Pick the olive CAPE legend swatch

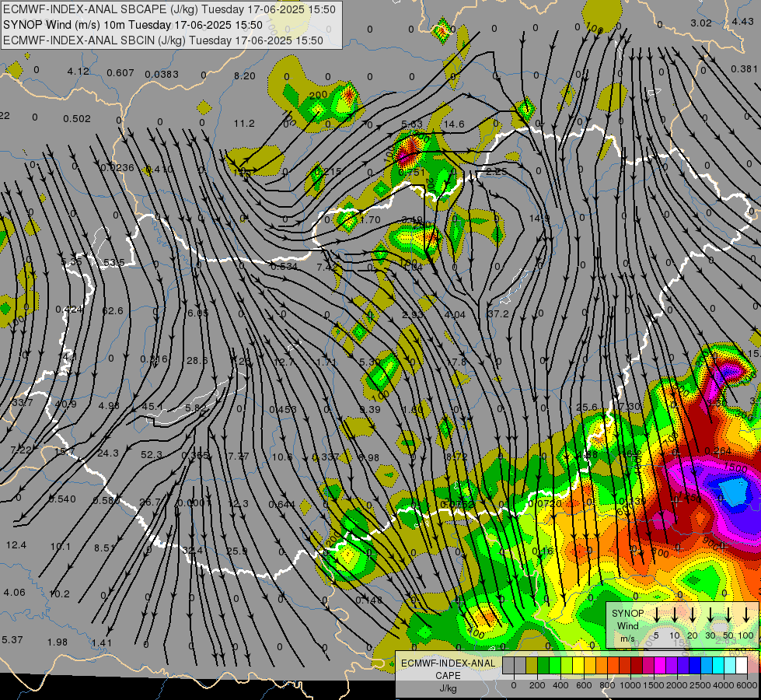pos(532,666)
